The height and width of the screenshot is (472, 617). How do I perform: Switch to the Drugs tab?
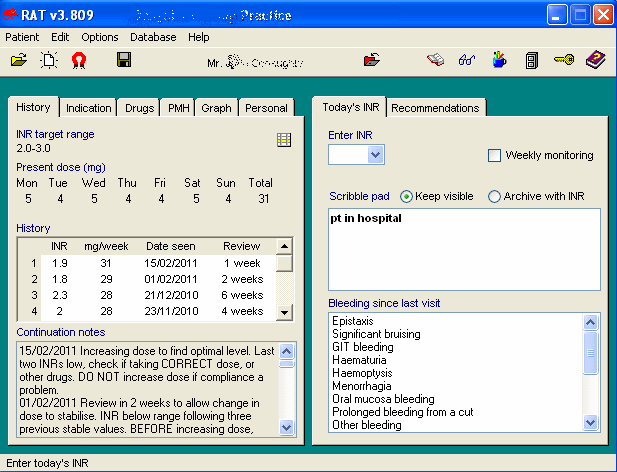tap(139, 108)
